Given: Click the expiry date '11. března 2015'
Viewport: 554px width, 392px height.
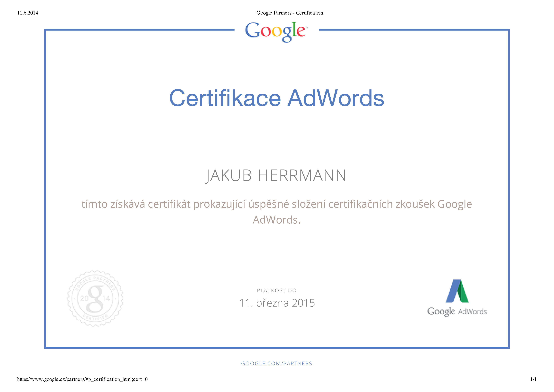Looking at the screenshot, I should 277,303.
